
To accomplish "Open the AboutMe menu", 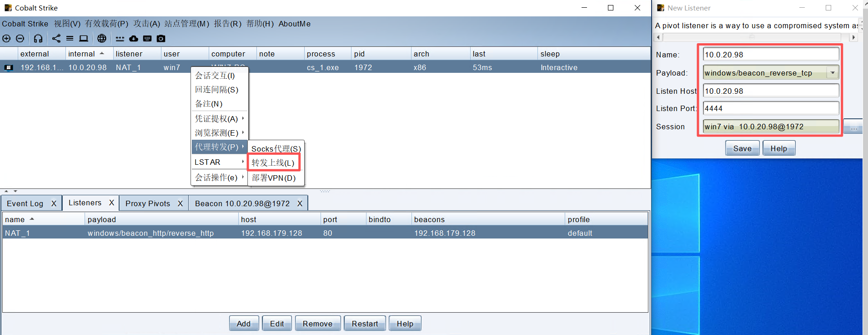I will click(295, 24).
